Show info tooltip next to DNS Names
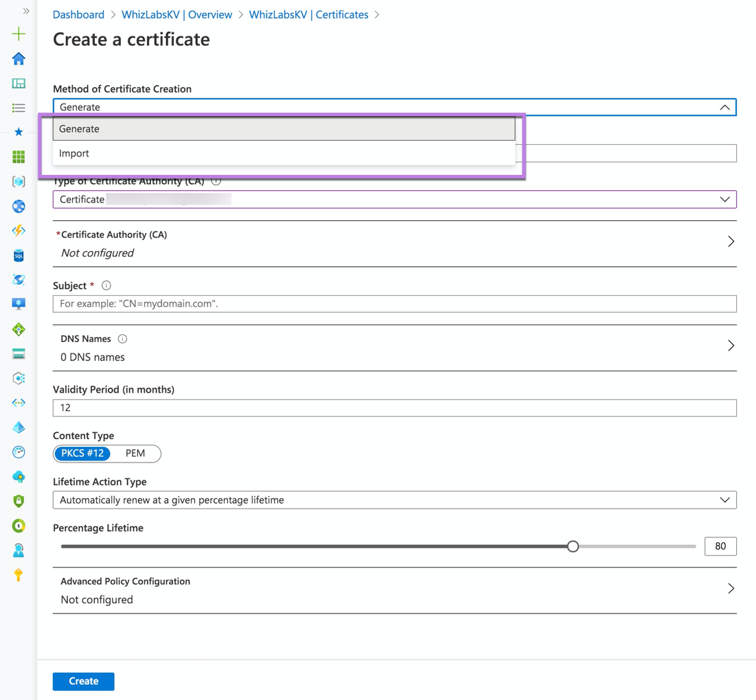 tap(122, 339)
